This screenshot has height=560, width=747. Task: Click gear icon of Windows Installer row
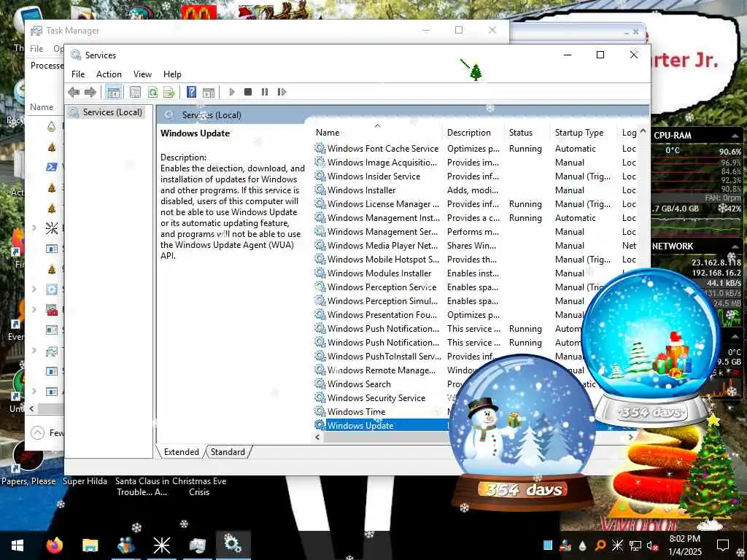click(320, 190)
